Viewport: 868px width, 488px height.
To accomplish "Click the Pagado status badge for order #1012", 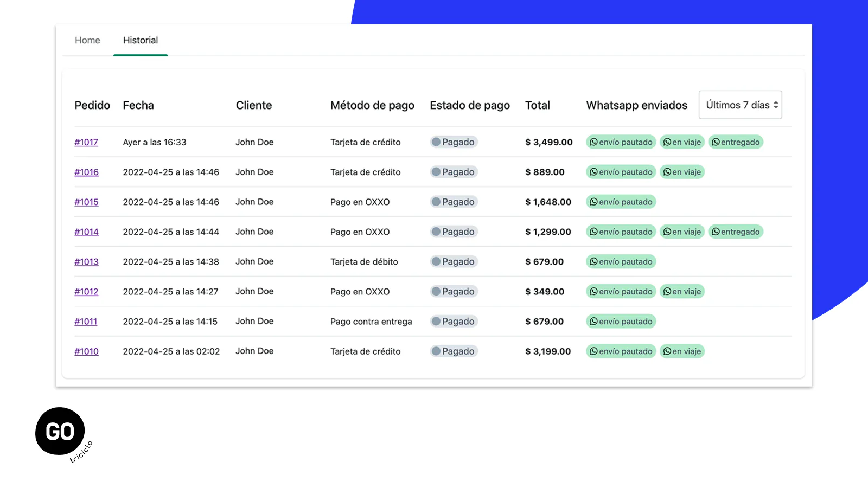I will 454,291.
